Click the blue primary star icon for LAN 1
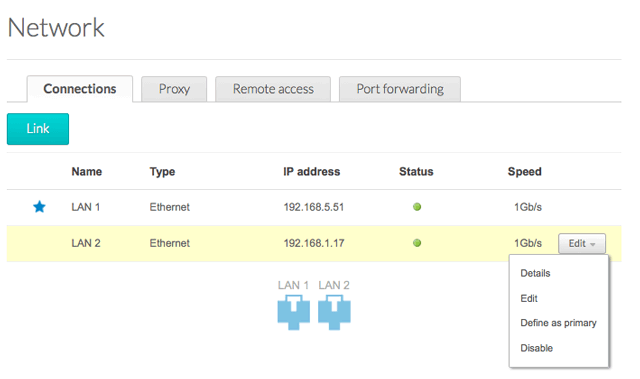640x379 pixels. pyautogui.click(x=39, y=207)
